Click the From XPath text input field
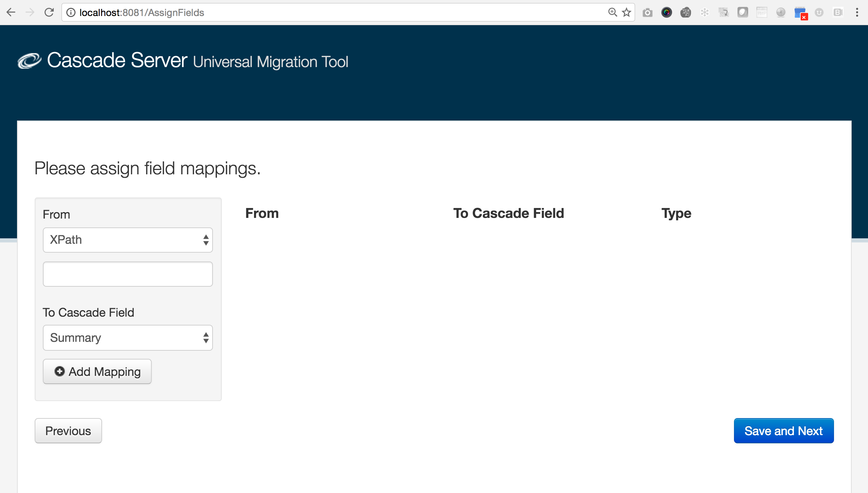The height and width of the screenshot is (493, 868). pos(128,273)
